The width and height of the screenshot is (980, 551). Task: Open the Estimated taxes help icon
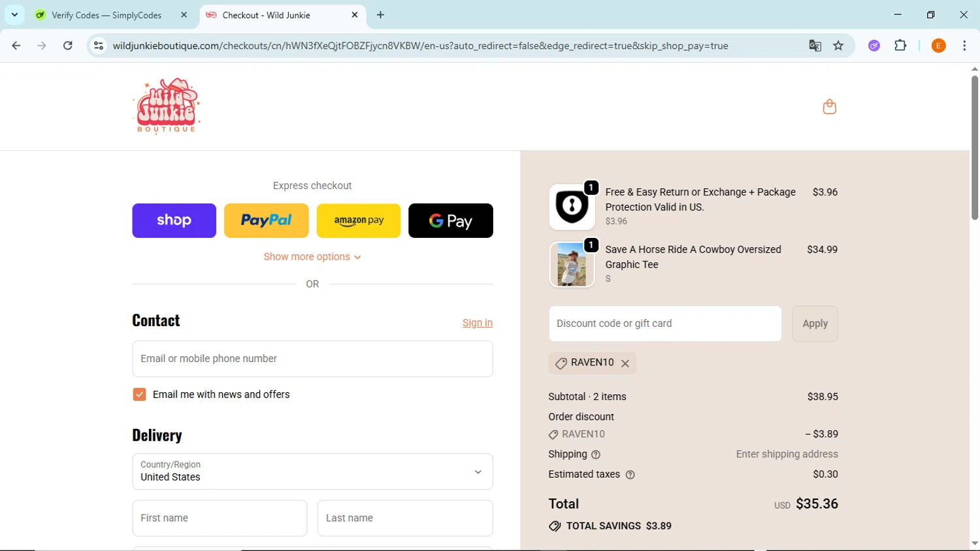(630, 475)
